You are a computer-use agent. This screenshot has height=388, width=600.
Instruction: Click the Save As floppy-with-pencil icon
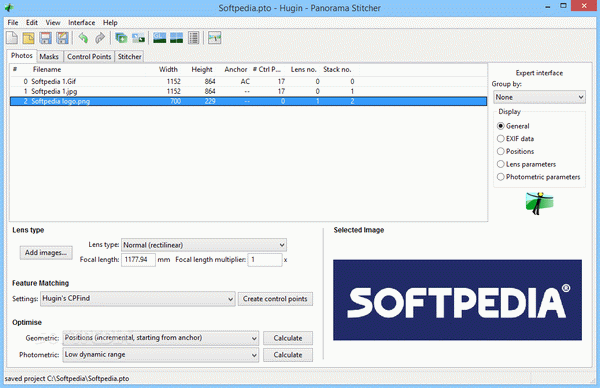62,38
